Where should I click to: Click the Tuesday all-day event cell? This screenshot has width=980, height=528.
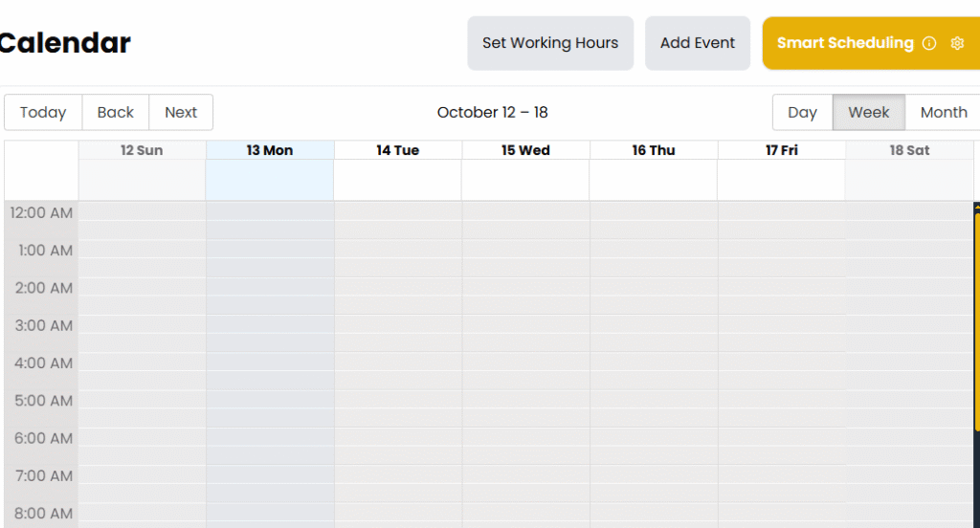(397, 180)
